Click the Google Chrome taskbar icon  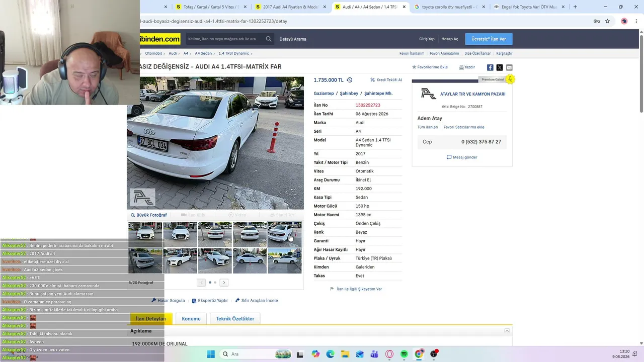419,354
